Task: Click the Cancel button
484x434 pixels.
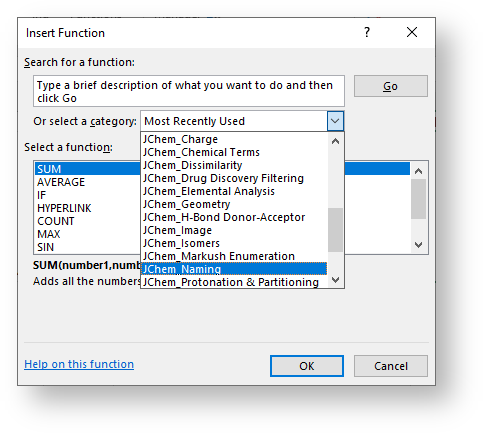Action: coord(391,366)
